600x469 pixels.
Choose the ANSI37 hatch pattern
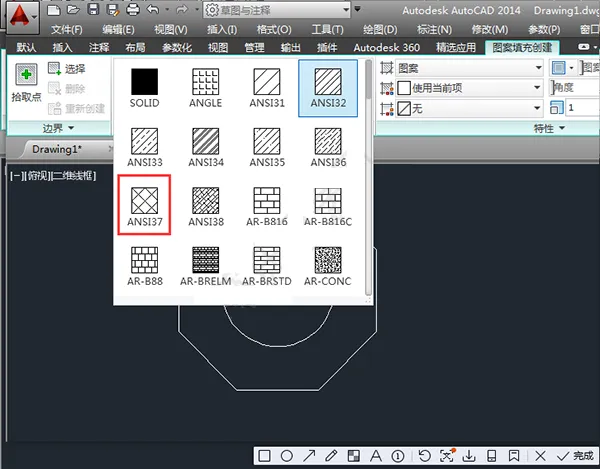click(x=144, y=207)
